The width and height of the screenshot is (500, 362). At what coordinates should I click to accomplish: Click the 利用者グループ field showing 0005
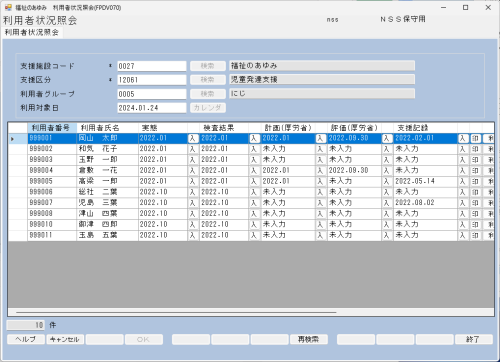152,94
